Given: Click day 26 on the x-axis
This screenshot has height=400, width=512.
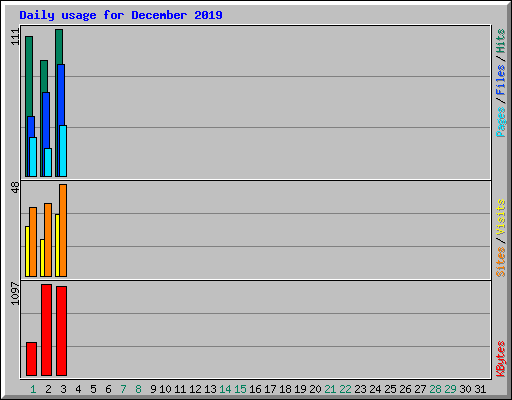Looking at the screenshot, I should (x=405, y=389).
